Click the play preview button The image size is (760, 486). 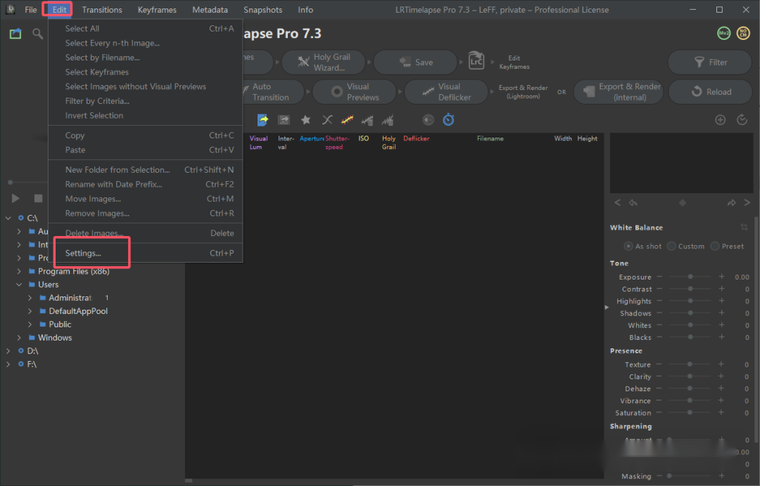14,199
